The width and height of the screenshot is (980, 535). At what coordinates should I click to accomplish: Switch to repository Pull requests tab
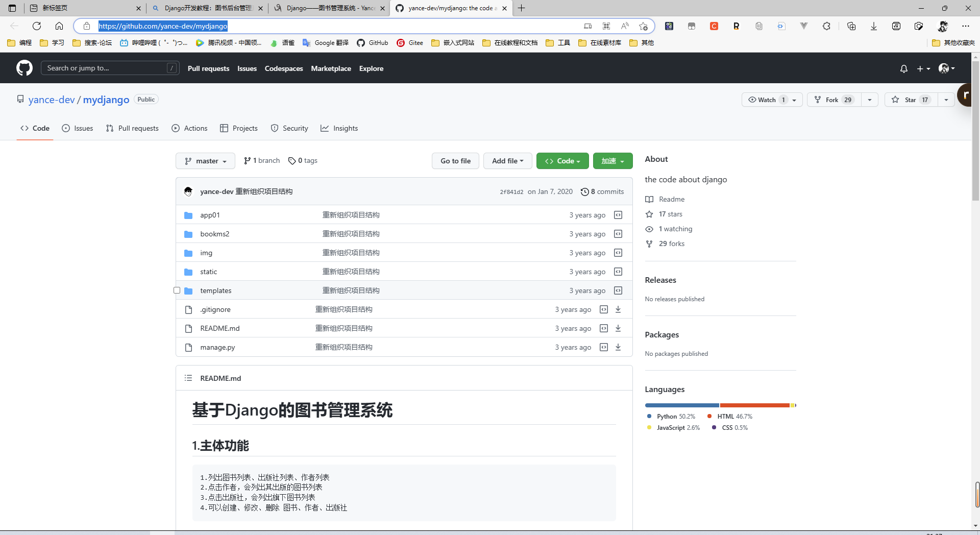(x=132, y=128)
